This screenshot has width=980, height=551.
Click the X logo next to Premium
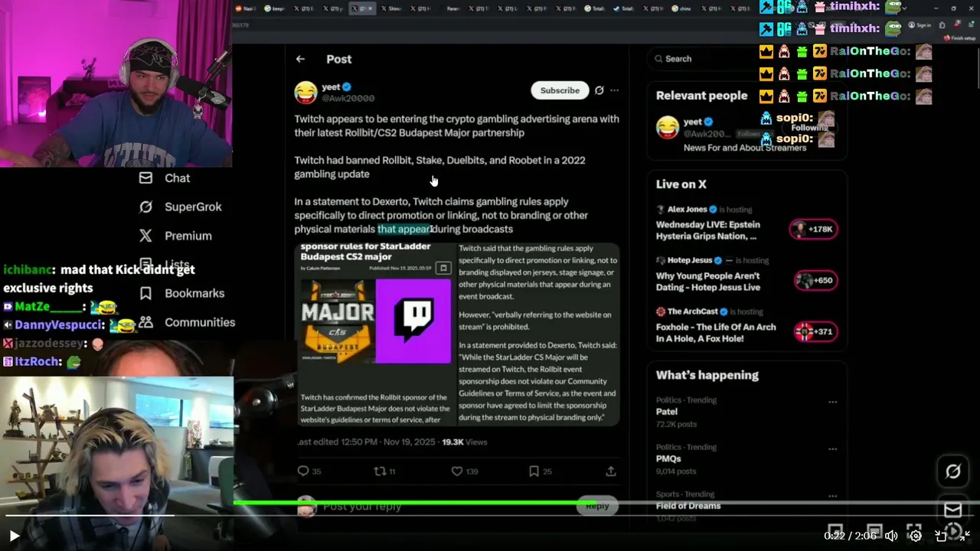point(145,236)
